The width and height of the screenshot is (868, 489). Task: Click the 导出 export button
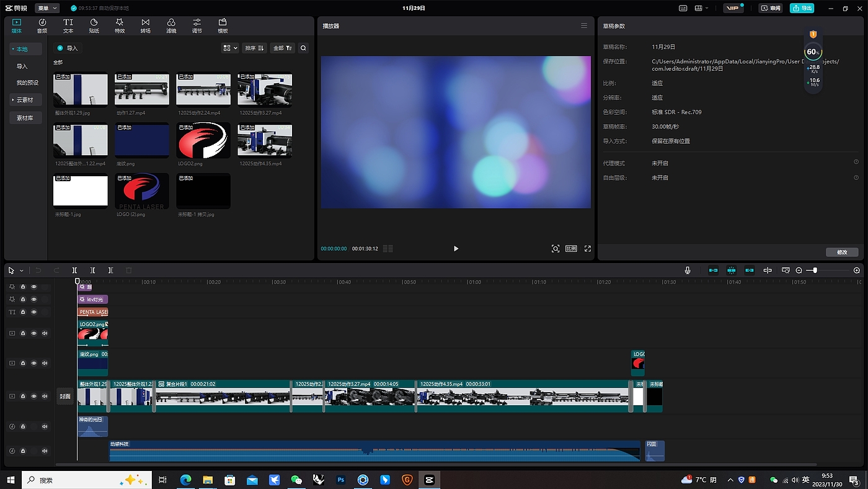(x=802, y=8)
